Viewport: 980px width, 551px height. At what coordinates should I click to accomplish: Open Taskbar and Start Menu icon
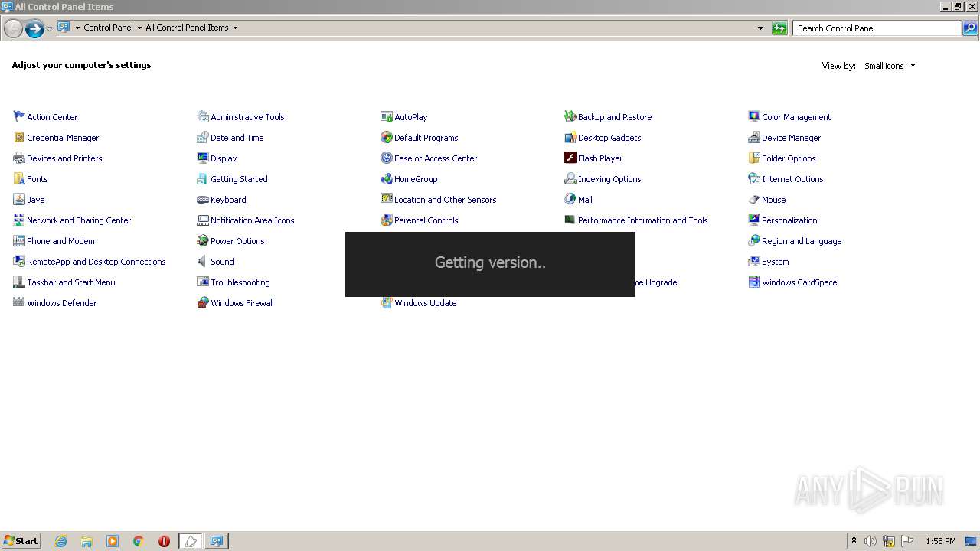click(19, 282)
